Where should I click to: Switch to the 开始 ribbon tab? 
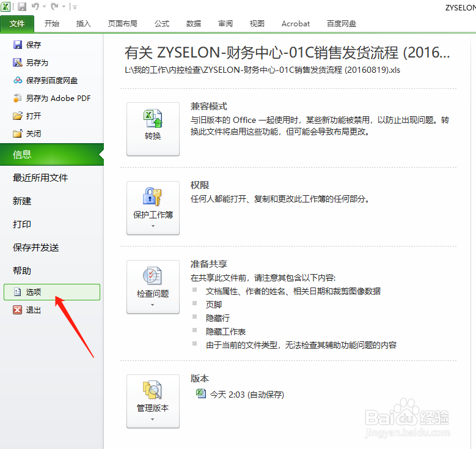51,24
